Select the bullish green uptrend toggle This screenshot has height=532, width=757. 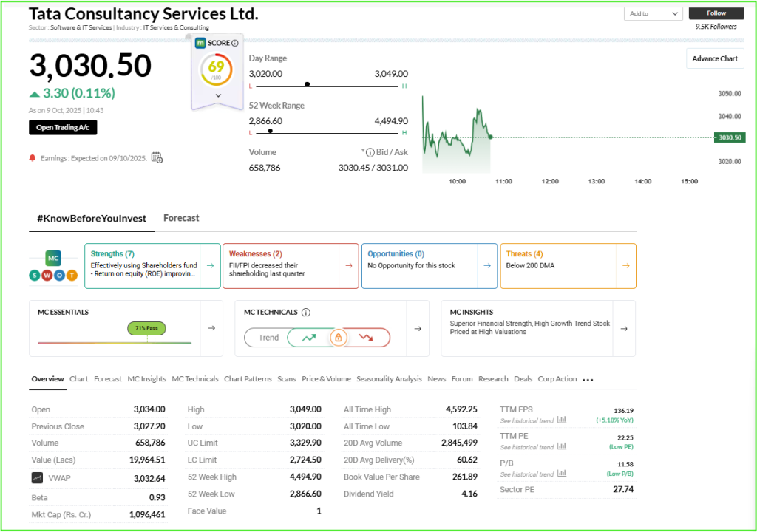(x=309, y=338)
